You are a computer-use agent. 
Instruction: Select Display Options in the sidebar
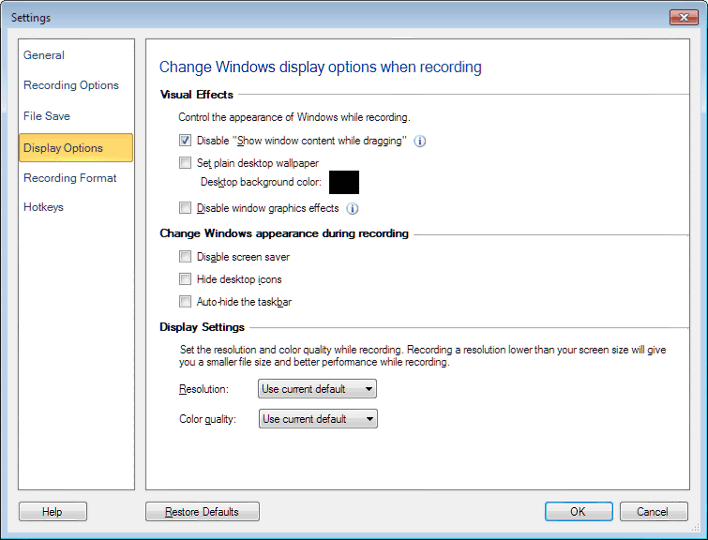click(63, 148)
